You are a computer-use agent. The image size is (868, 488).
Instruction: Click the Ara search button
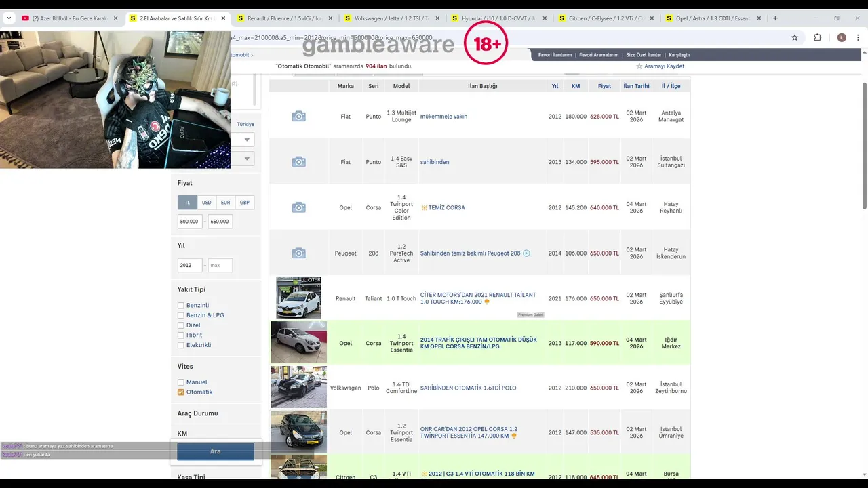[x=216, y=451]
